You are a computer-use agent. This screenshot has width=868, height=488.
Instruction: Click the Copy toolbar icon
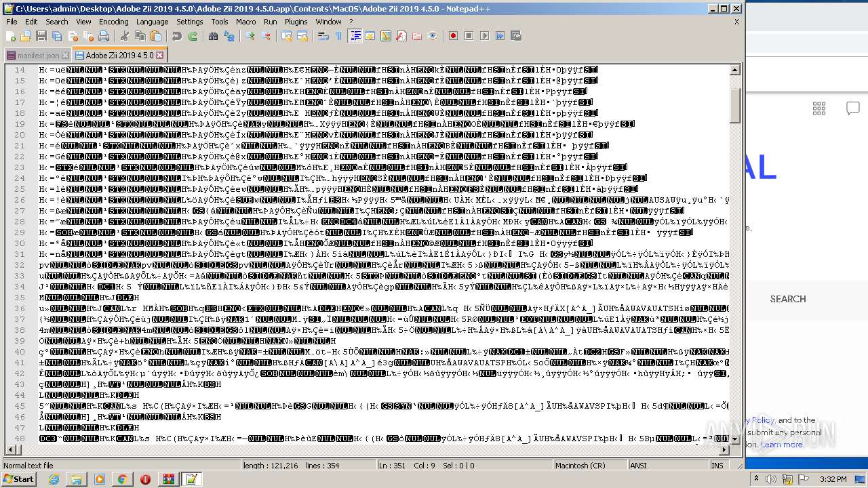pos(141,36)
